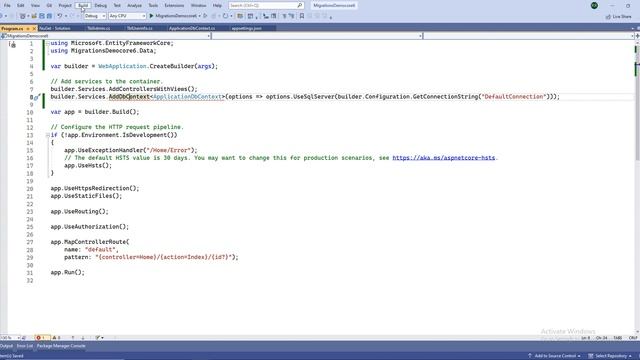The width and height of the screenshot is (640, 360).
Task: Click Select Repository button
Action: (610, 356)
